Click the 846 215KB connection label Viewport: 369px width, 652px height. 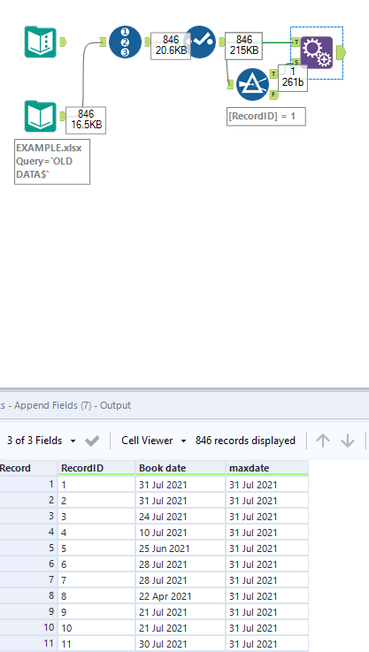244,45
